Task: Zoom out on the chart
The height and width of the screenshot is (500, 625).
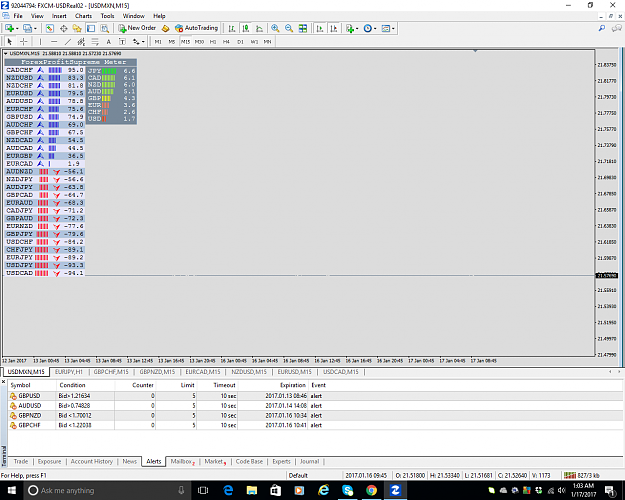Action: click(x=289, y=28)
